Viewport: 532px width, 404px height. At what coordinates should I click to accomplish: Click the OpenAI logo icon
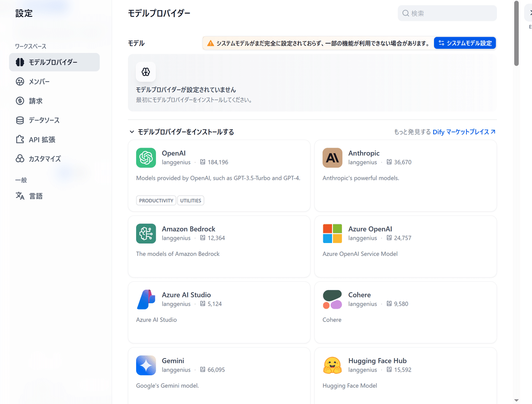pyautogui.click(x=146, y=158)
